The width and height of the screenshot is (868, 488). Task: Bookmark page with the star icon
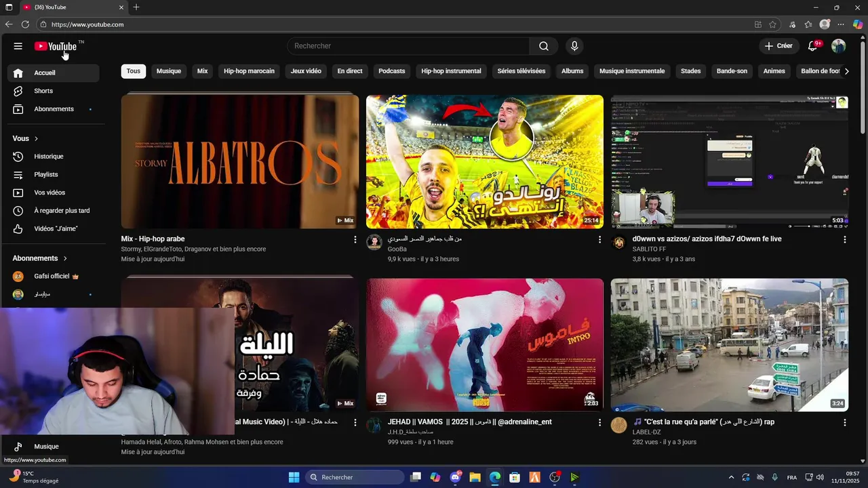pos(773,24)
